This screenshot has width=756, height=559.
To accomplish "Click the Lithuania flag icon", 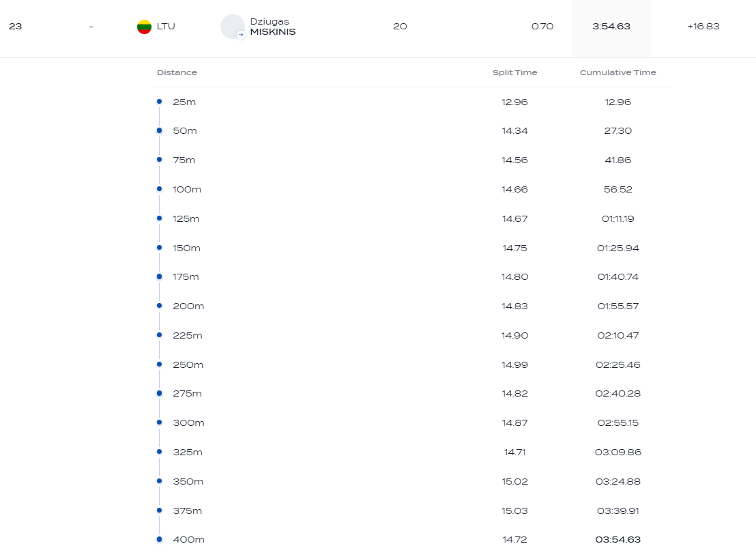I will [144, 27].
